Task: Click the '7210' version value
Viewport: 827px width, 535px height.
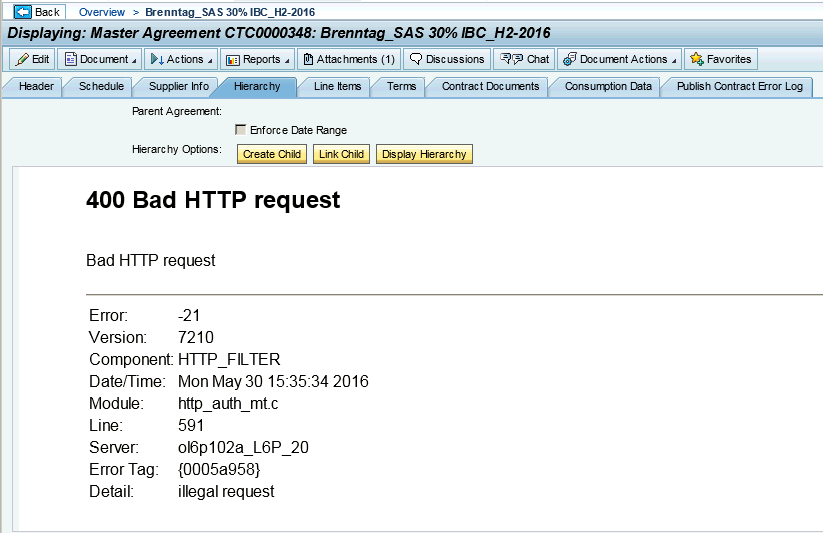Action: tap(196, 337)
